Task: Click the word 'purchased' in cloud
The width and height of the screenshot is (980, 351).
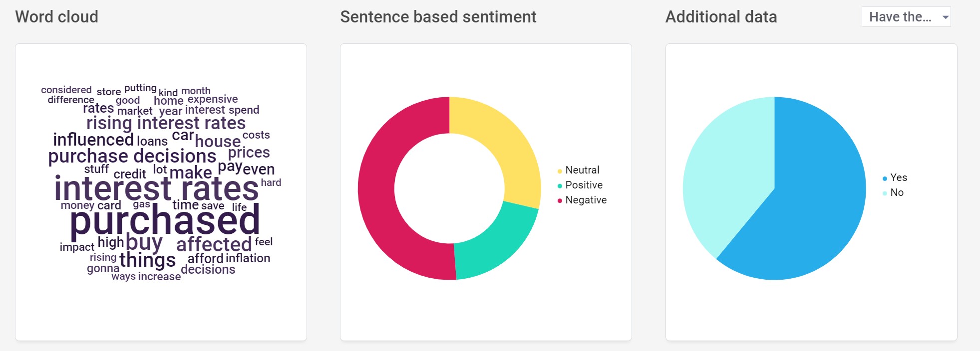Action: [165, 221]
